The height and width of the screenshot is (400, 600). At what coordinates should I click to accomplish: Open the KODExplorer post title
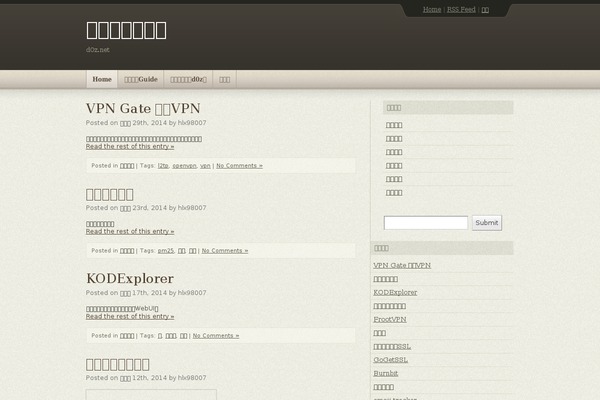(130, 279)
